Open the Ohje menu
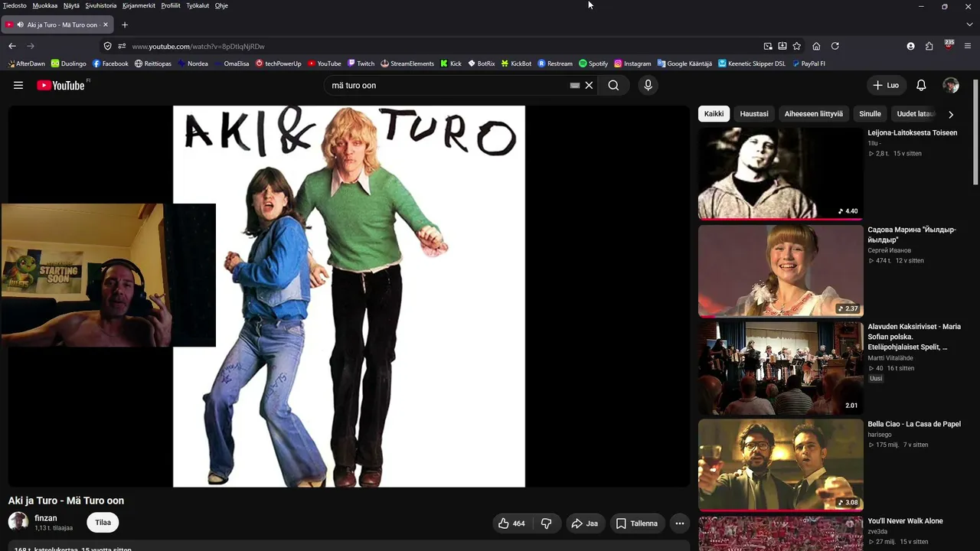Viewport: 980px width, 551px height. point(221,5)
